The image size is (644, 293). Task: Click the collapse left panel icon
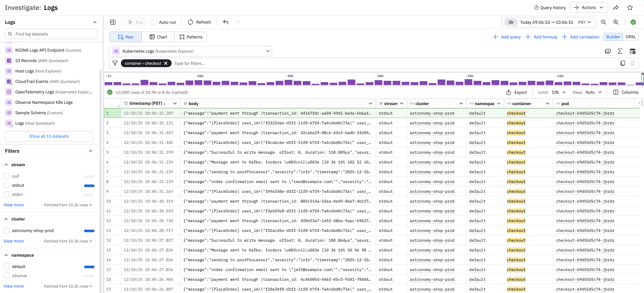click(113, 22)
